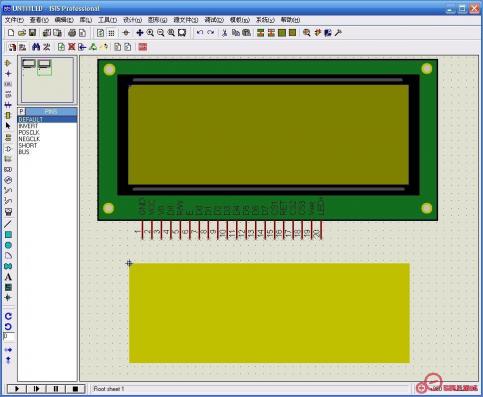Open the File menu (文件)
The width and height of the screenshot is (483, 397).
pyautogui.click(x=14, y=20)
